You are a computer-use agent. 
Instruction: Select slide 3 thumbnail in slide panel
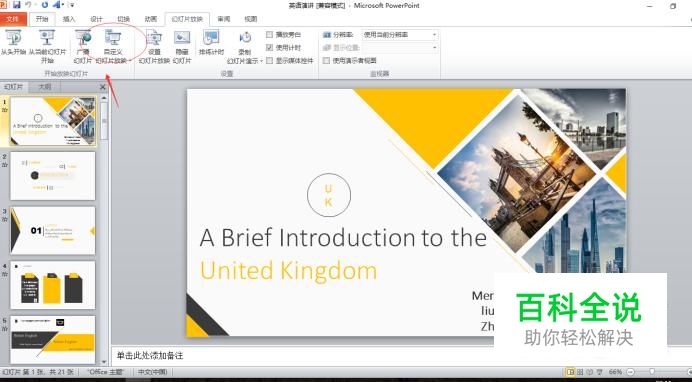[x=53, y=230]
